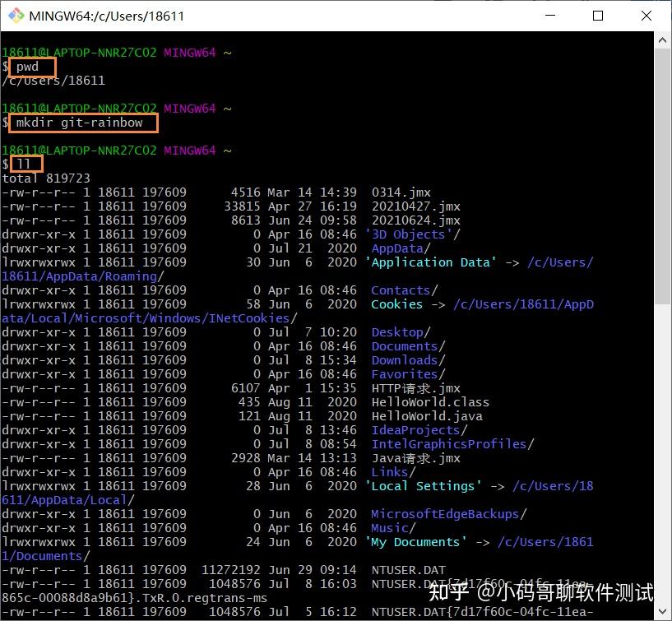Click the scrollbar up arrow
The image size is (672, 621).
662,40
